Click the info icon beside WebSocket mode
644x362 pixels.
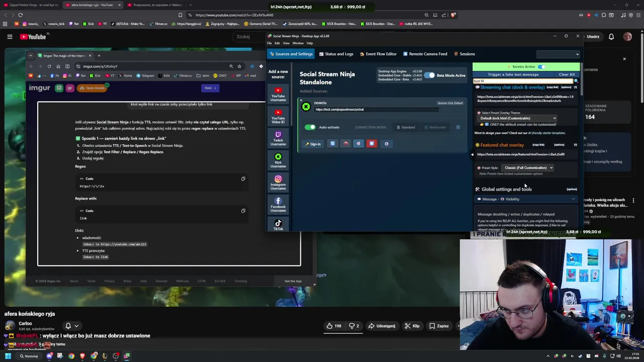458,127
